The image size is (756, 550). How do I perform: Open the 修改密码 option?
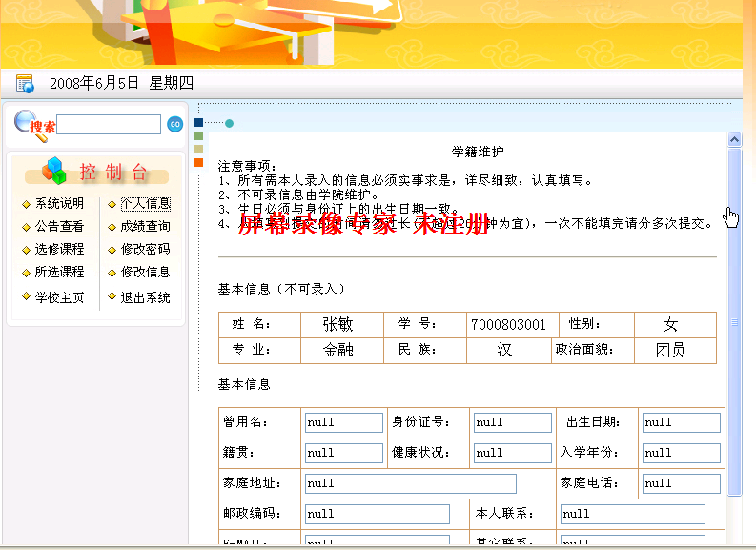click(145, 250)
